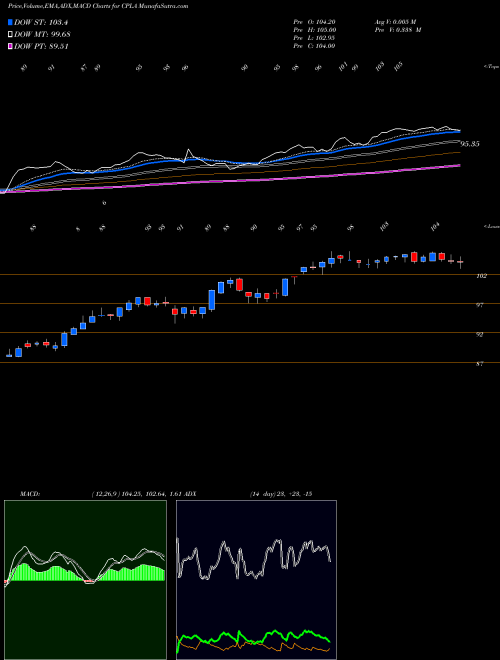Click the 'Pre C: 104.09' value
Image resolution: width=500 pixels, height=660 pixels.
click(x=314, y=46)
